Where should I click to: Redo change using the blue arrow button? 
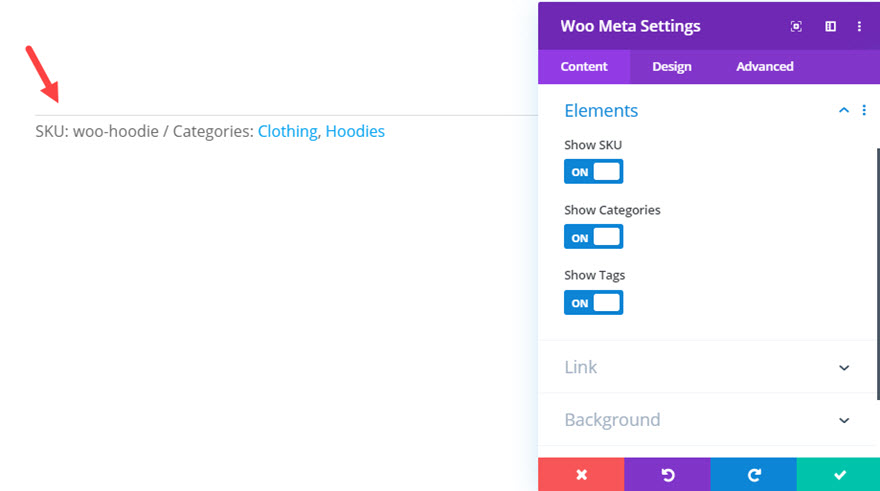[x=754, y=475]
